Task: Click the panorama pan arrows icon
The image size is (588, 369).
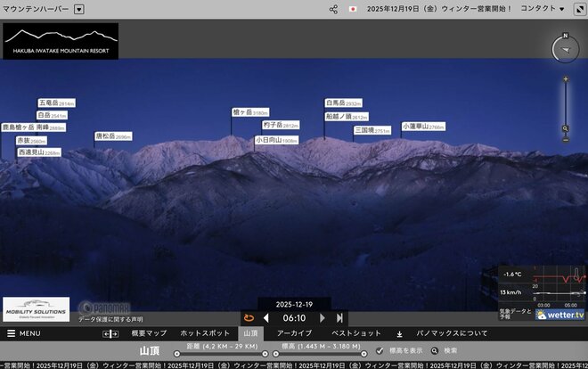Action: 110,333
